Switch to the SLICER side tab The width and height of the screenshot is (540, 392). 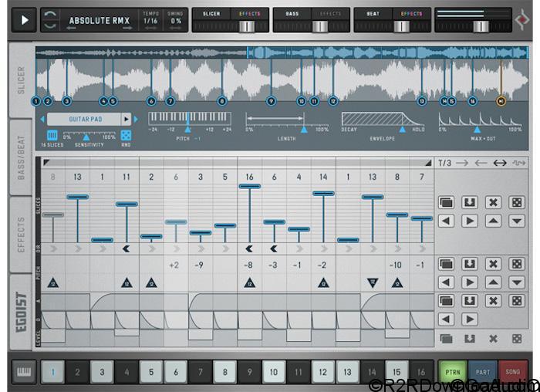coord(21,80)
